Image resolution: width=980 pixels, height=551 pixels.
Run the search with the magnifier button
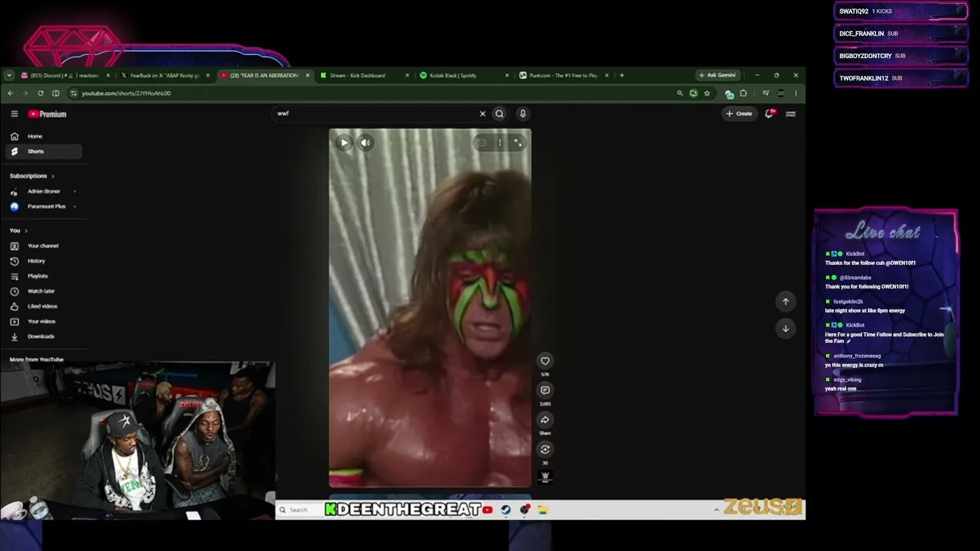(499, 113)
